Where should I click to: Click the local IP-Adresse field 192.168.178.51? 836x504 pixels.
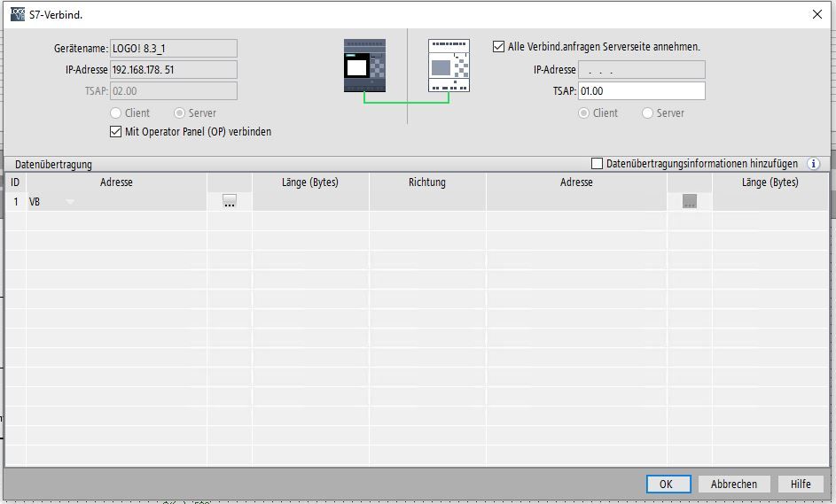pos(173,69)
